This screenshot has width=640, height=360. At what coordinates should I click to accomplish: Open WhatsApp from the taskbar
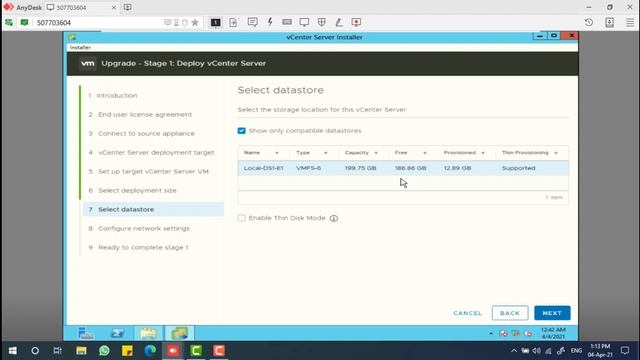point(104,351)
